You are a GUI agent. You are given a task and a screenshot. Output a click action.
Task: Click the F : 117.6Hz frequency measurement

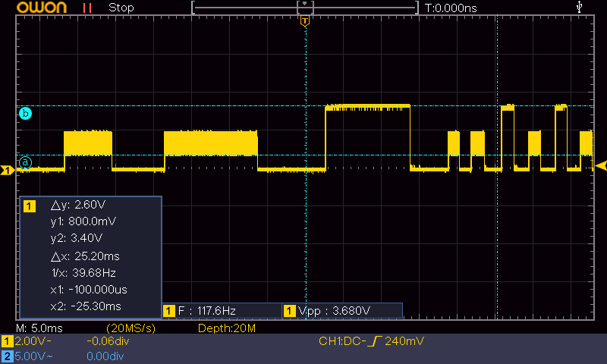click(x=206, y=311)
